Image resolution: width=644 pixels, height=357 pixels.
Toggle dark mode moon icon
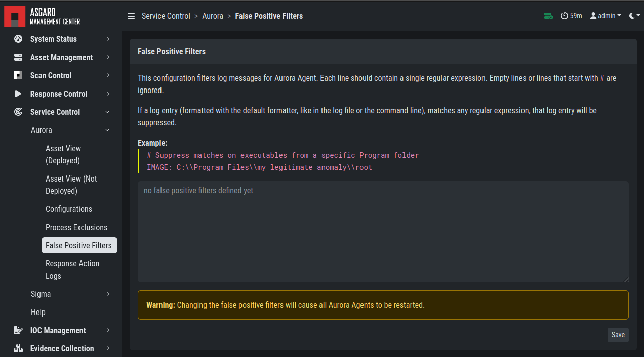[x=632, y=16]
